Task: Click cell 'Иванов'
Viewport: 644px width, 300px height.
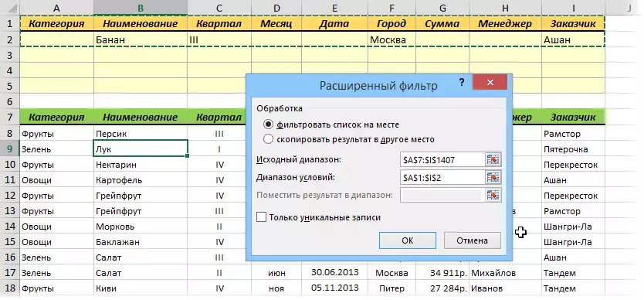Action: 505,288
